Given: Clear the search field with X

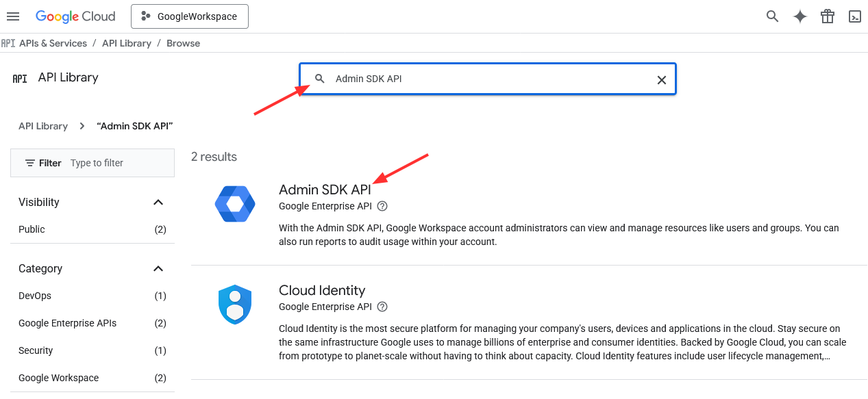Looking at the screenshot, I should pos(661,80).
